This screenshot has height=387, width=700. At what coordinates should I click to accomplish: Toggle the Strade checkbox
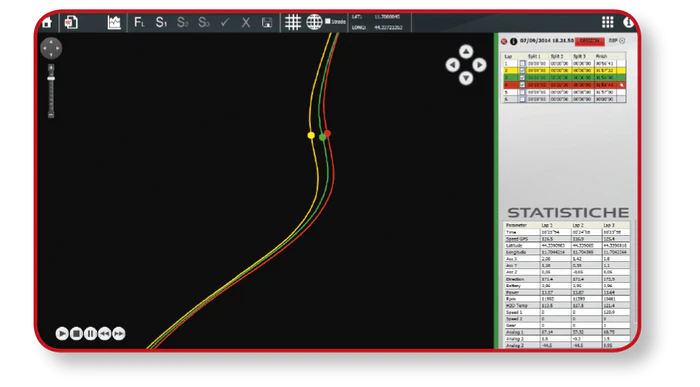tap(328, 21)
